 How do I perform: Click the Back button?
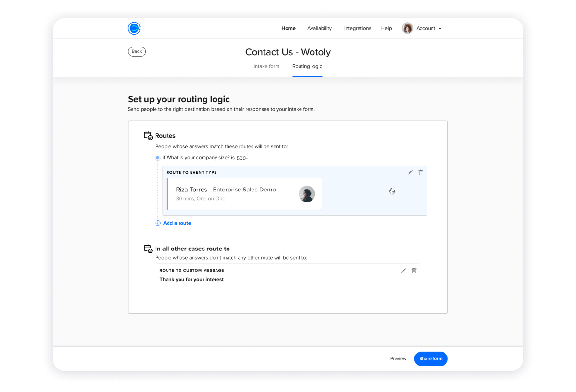137,51
